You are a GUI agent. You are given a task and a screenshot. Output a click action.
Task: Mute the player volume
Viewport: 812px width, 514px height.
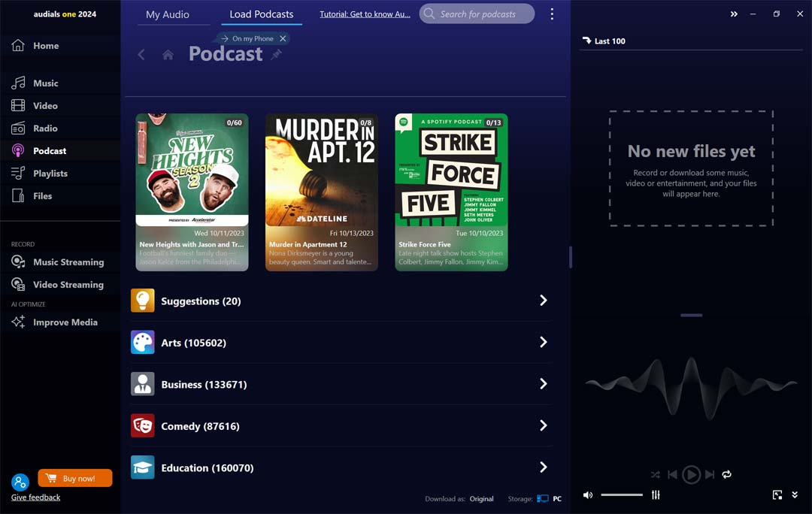[x=587, y=494]
